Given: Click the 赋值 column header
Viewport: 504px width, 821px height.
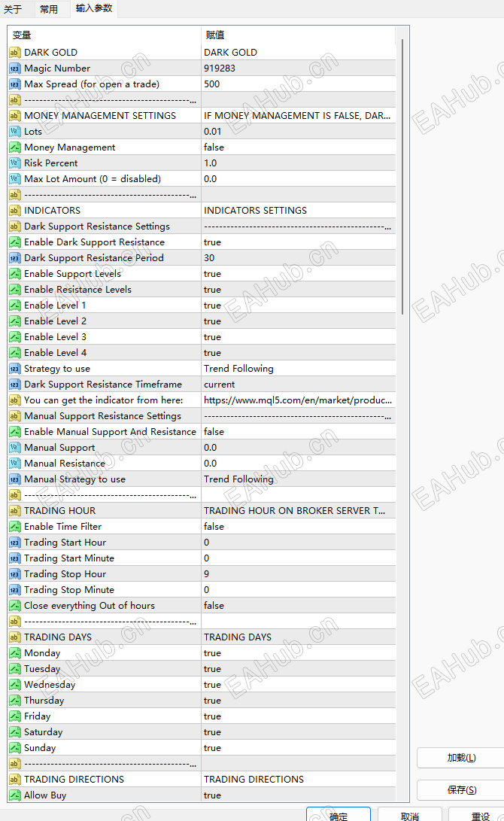Looking at the screenshot, I should 299,35.
